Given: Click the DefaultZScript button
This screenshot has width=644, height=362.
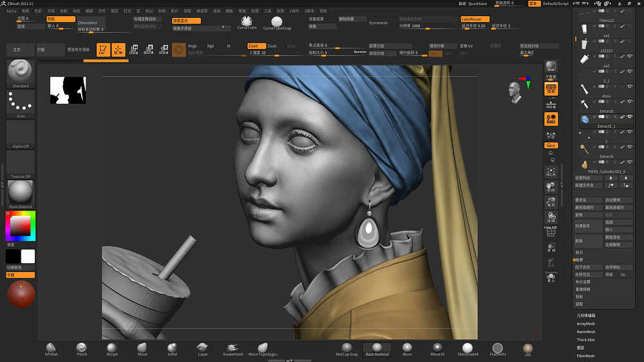Looking at the screenshot, I should tap(556, 4).
